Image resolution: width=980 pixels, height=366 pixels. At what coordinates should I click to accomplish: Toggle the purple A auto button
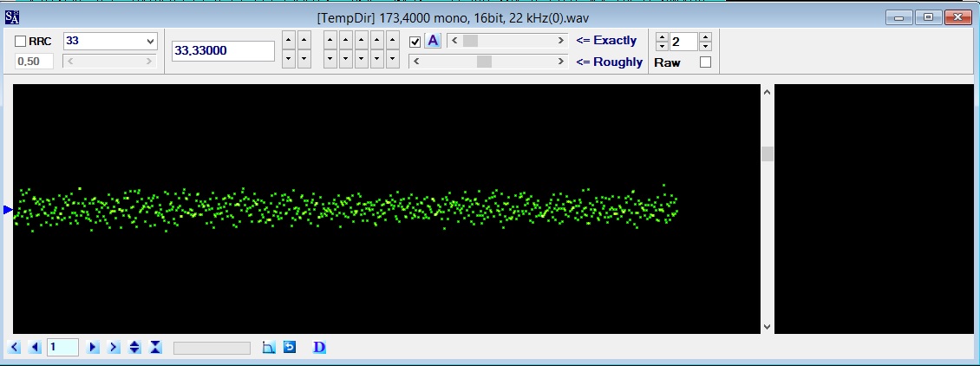433,42
